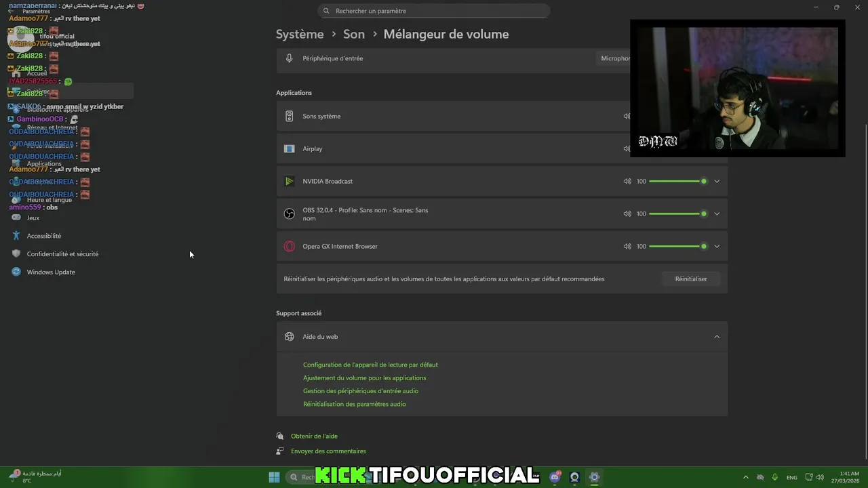Open Réinitialisation des paramètres audio link

click(355, 404)
